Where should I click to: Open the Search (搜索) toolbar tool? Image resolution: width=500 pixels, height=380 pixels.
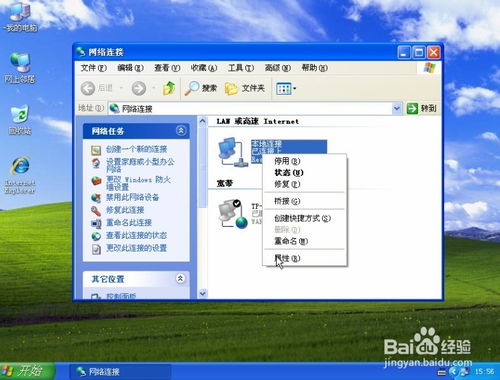pyautogui.click(x=201, y=88)
